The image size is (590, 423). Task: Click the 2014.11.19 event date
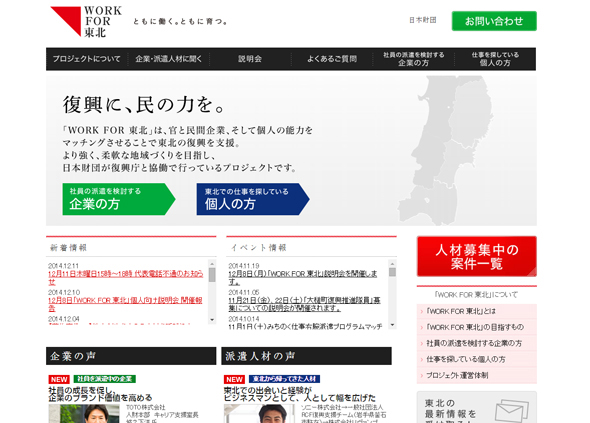tap(243, 266)
